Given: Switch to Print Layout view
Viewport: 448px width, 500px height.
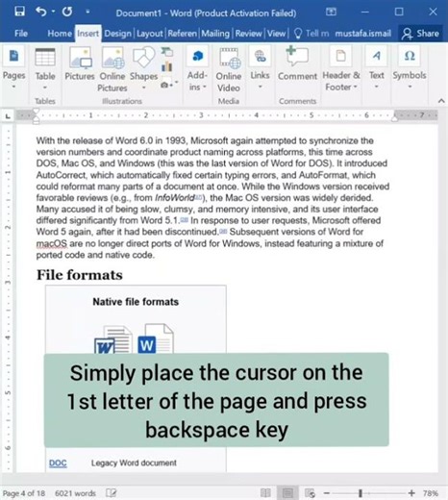Looking at the screenshot, I should 287,493.
